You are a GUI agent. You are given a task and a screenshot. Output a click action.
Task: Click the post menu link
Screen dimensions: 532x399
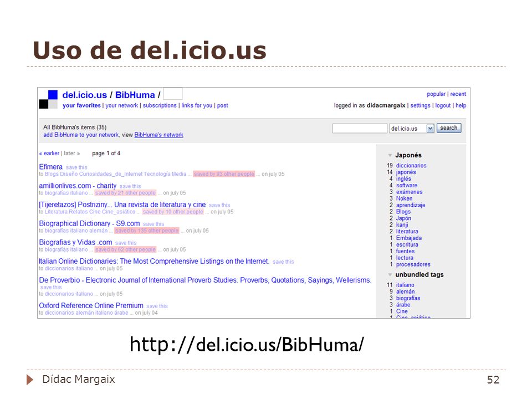223,105
